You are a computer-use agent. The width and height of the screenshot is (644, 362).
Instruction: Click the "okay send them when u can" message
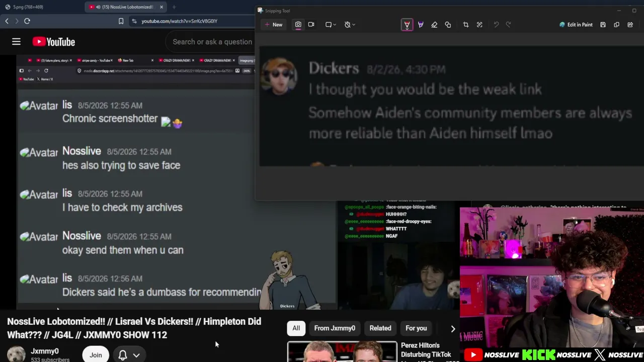123,250
